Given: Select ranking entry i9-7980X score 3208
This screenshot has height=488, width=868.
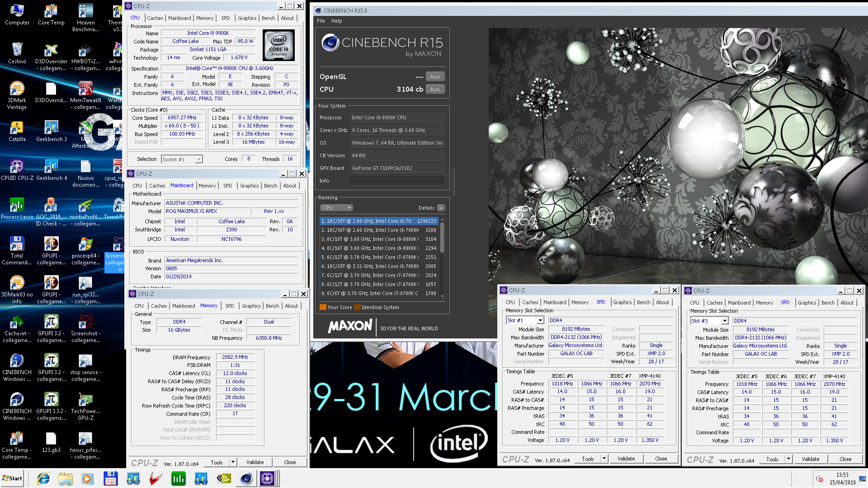Looking at the screenshot, I should [379, 230].
